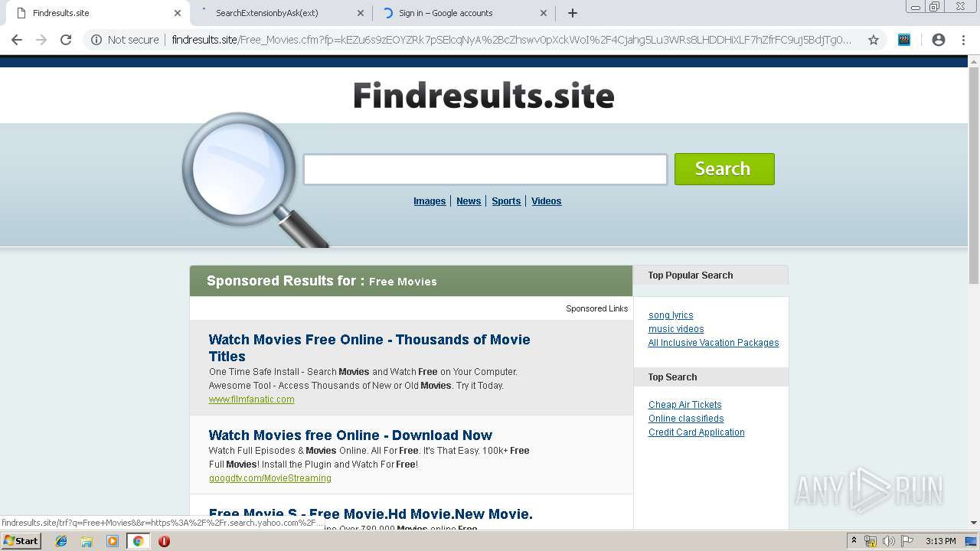Visit the googdtv.com/MovieStreaming link
Screen dimensions: 980x551
[x=270, y=478]
